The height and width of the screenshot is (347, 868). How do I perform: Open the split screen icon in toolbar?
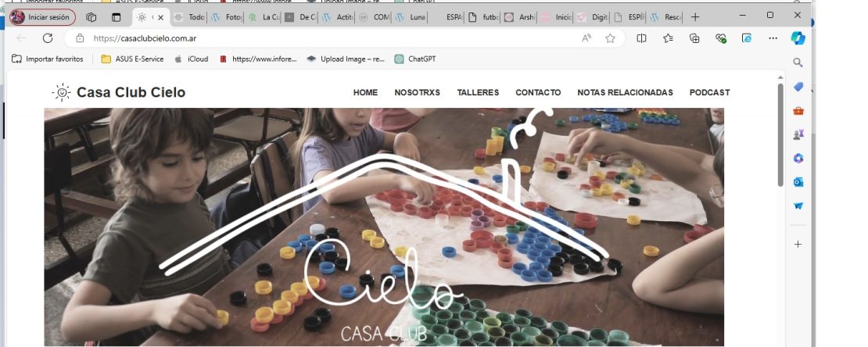(641, 38)
